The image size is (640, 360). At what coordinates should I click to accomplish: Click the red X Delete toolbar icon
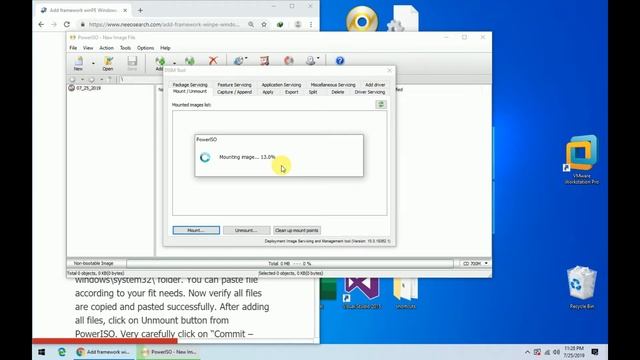[213, 61]
